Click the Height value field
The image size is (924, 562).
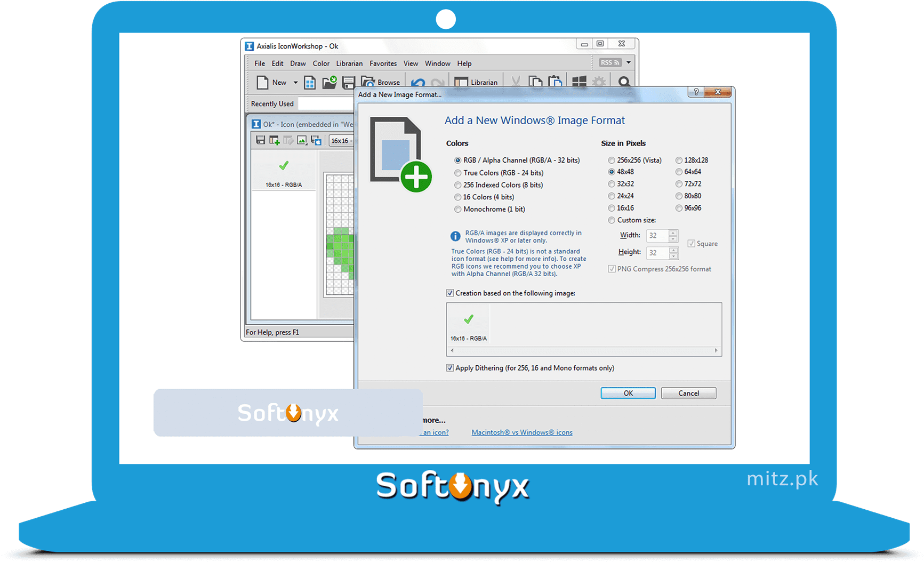click(657, 253)
